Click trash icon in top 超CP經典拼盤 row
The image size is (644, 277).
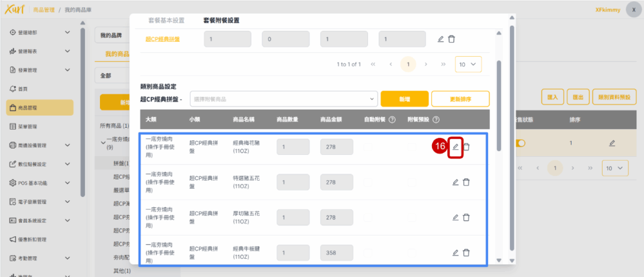coord(452,39)
